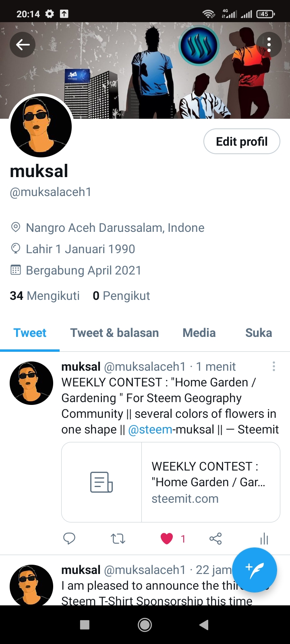
Task: Tap the Android home navigation button
Action: click(x=145, y=625)
